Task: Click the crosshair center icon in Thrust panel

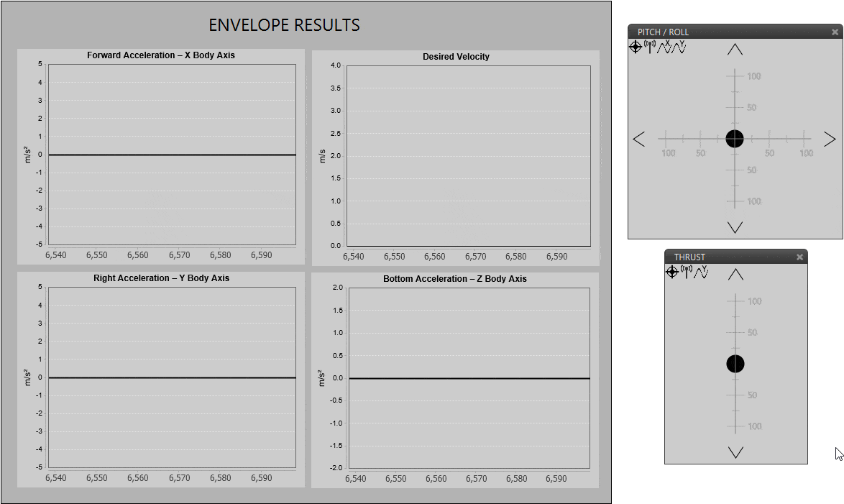Action: [672, 272]
